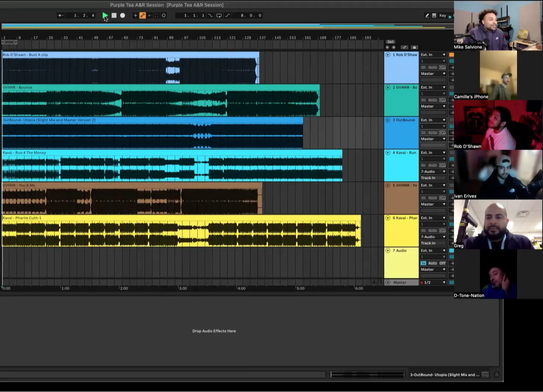Enable Draw Mode pencil icon
543x392 pixels.
[427, 16]
